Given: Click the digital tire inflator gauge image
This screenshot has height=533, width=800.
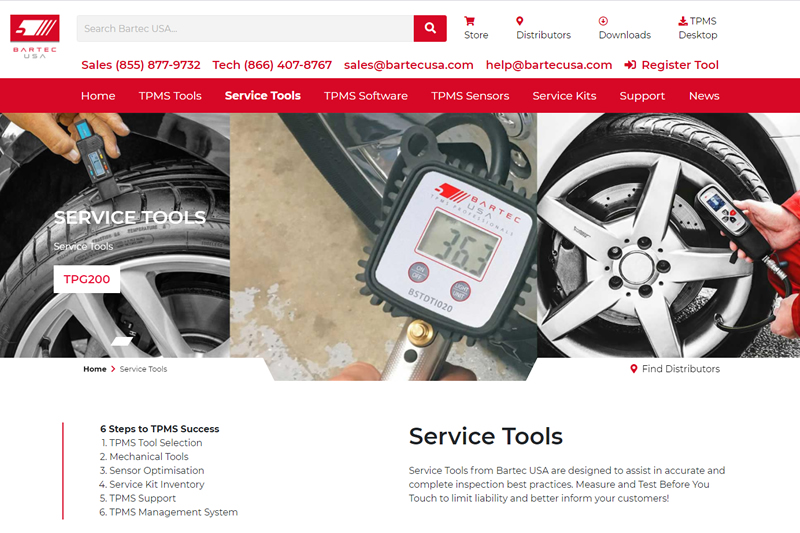Looking at the screenshot, I should click(x=383, y=246).
